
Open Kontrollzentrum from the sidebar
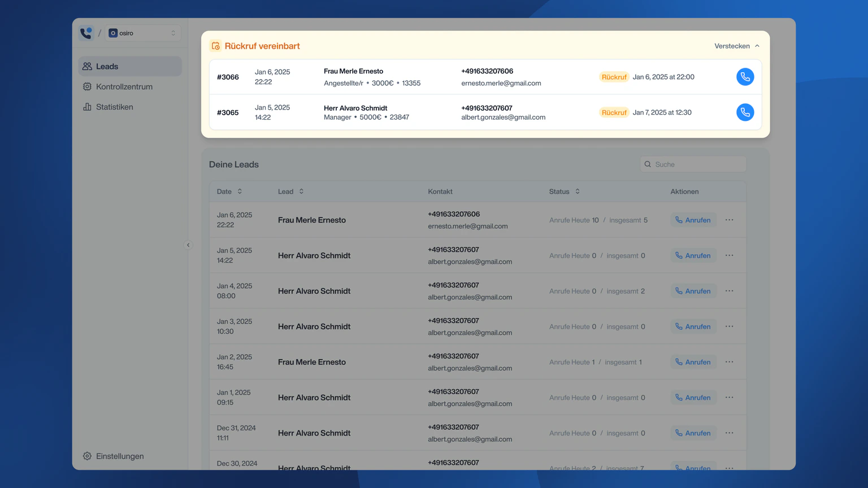click(124, 86)
